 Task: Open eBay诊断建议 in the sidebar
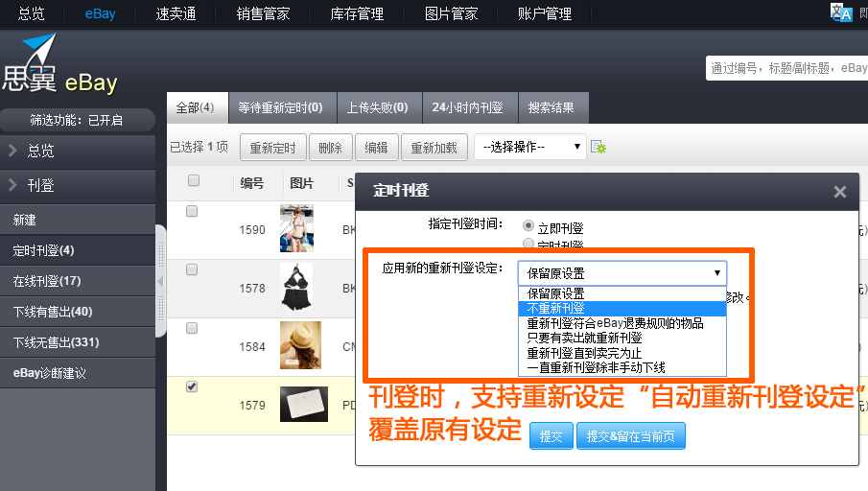(x=78, y=373)
